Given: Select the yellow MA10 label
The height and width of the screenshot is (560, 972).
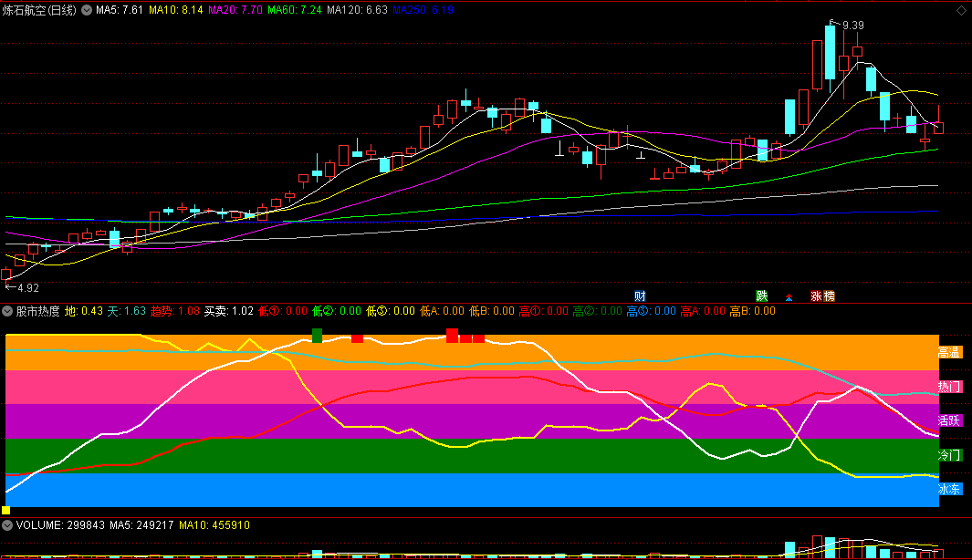Looking at the screenshot, I should click(x=175, y=10).
